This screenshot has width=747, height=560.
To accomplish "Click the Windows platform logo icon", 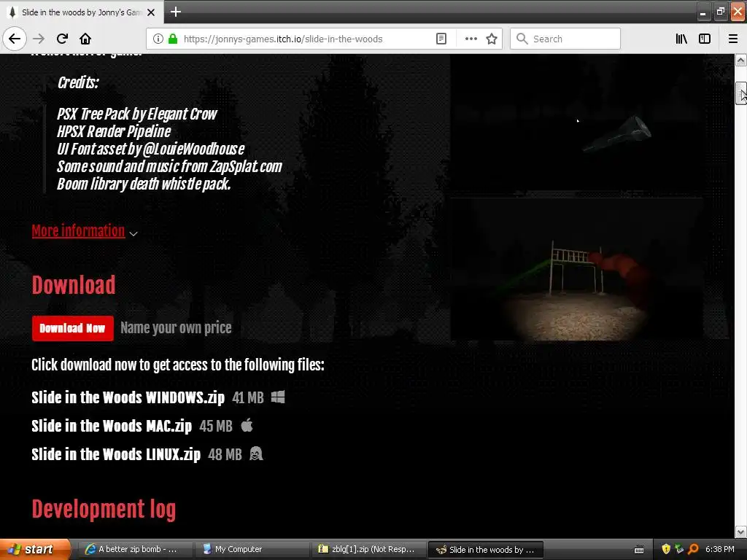I will click(278, 397).
